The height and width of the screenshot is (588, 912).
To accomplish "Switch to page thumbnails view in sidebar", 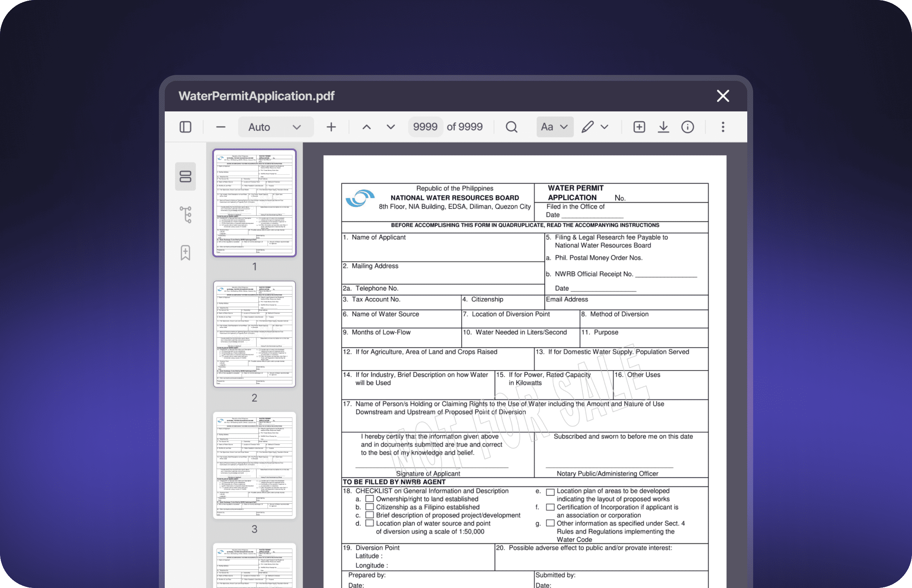I will 185,176.
